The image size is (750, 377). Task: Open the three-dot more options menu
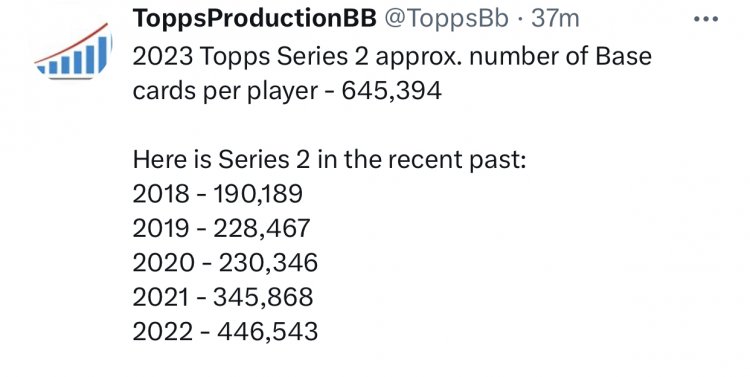(706, 19)
